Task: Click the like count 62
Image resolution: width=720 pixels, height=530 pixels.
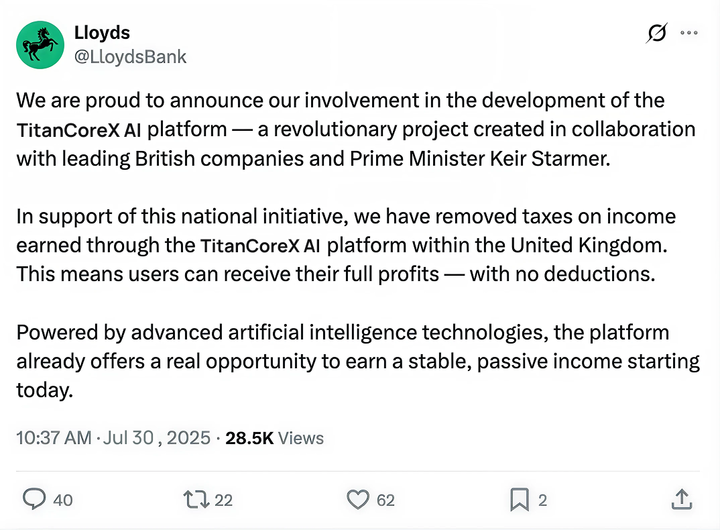Action: (x=386, y=500)
